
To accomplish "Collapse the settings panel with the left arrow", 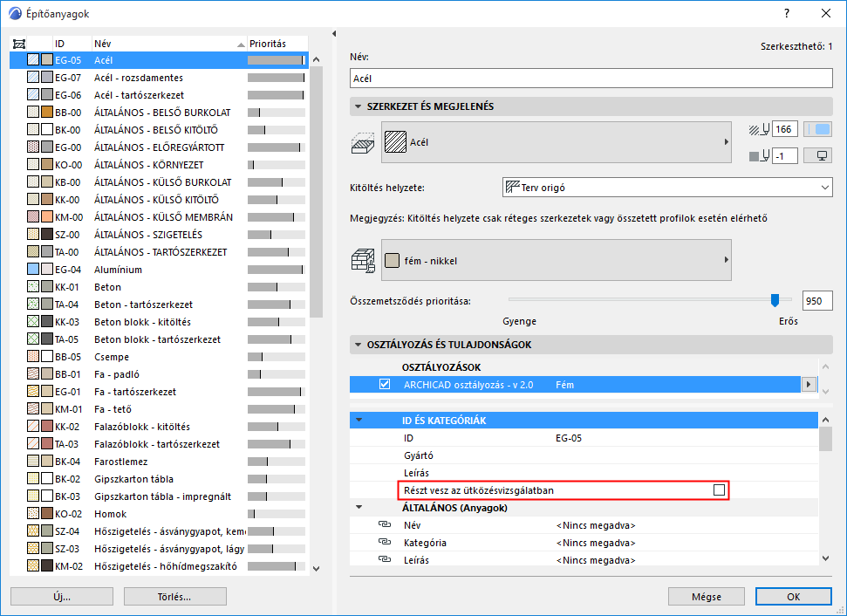I will [x=332, y=32].
